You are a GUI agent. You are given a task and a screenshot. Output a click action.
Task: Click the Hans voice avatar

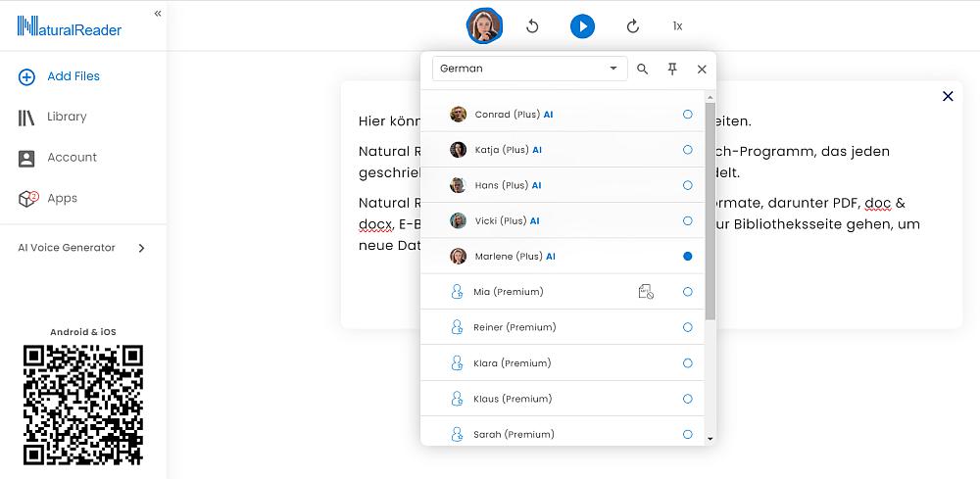click(458, 185)
